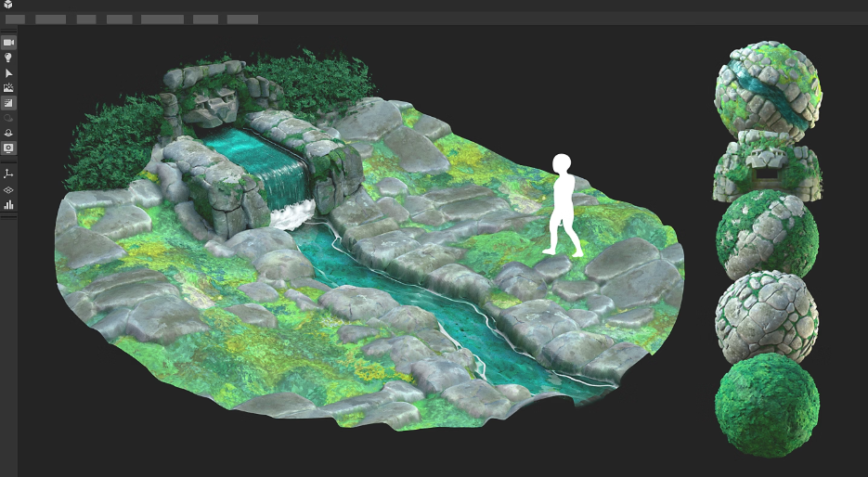Image resolution: width=868 pixels, height=477 pixels.
Task: Click the white human scale figure
Action: tap(563, 205)
